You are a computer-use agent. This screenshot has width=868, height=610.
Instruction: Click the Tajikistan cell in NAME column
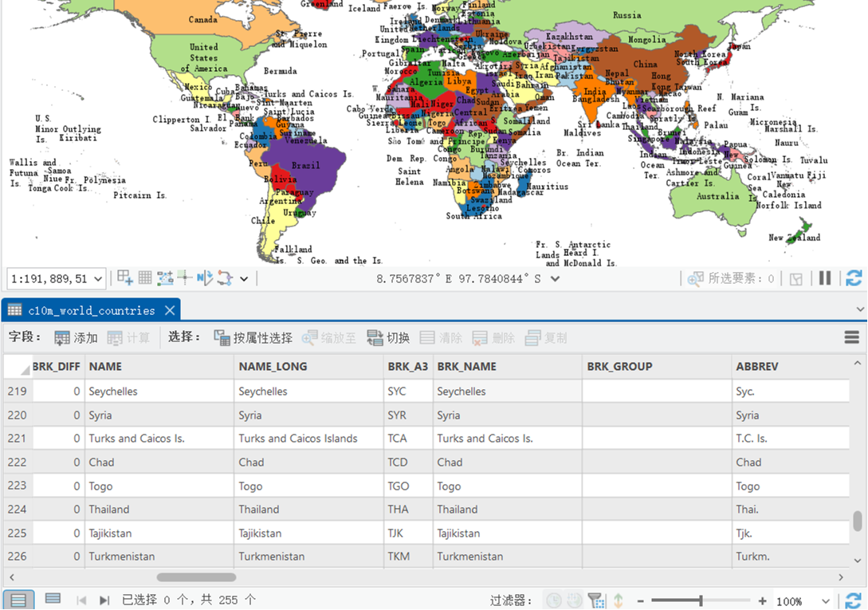[x=159, y=533]
